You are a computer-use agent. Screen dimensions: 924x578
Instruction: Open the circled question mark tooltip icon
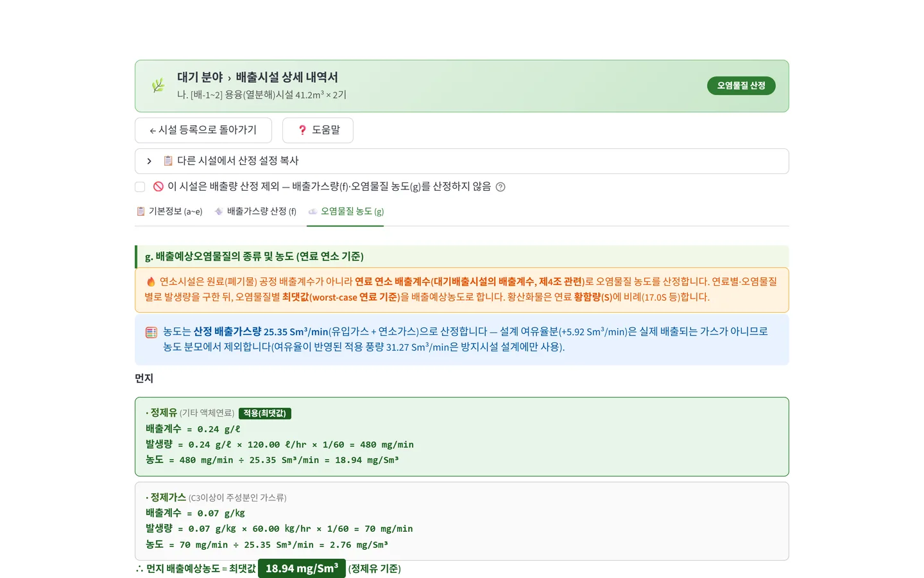[501, 187]
